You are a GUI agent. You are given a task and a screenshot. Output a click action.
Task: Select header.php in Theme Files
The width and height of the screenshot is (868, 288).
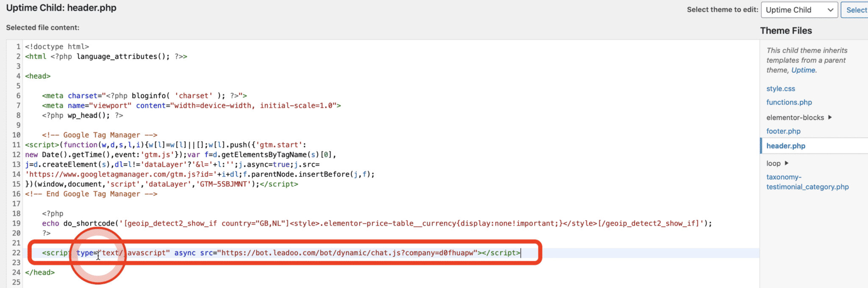click(786, 146)
